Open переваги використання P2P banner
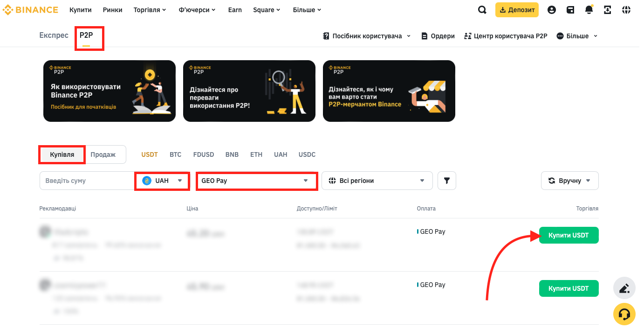Screen dimensions: 644x329 coord(249,91)
